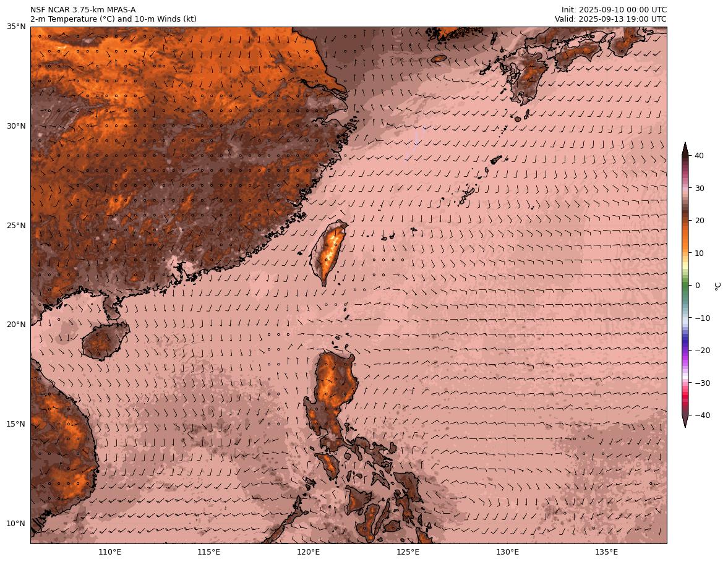Click the upper arrow tip of the colorbar
The image size is (728, 562).
(x=685, y=146)
